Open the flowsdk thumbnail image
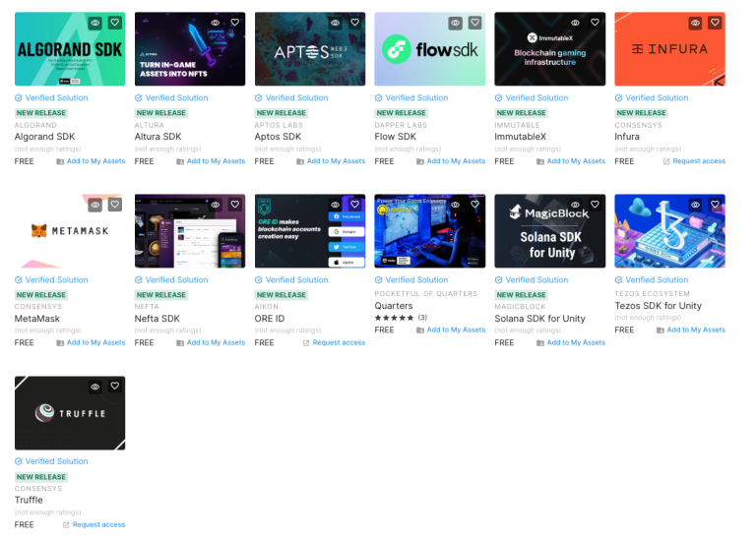756x541 pixels. coord(430,49)
